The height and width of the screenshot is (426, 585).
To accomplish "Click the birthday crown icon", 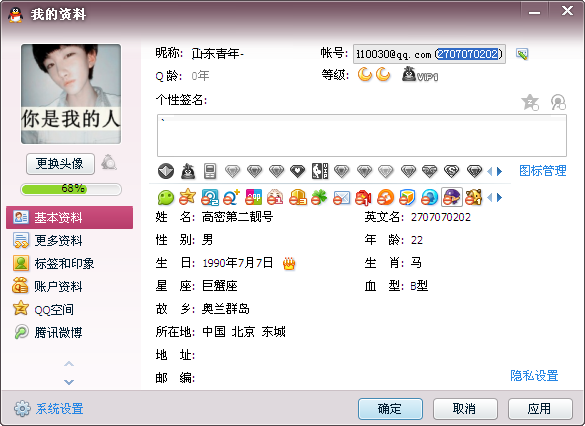I will (289, 263).
